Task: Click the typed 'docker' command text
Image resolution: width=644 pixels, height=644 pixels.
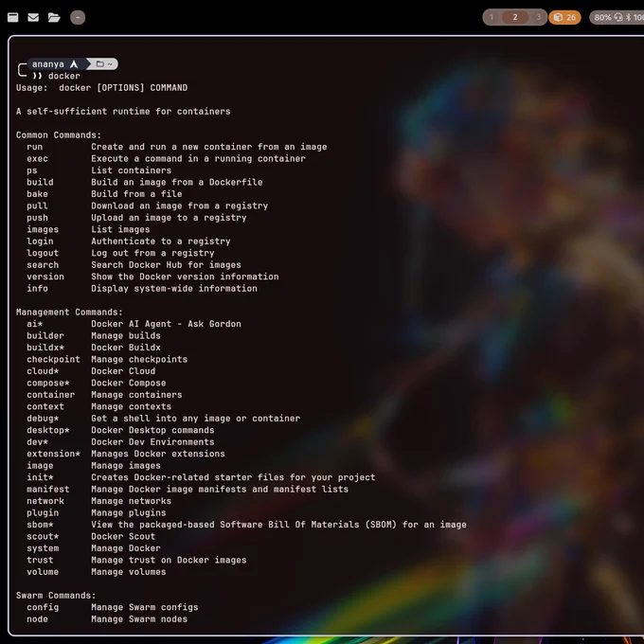Action: click(64, 76)
